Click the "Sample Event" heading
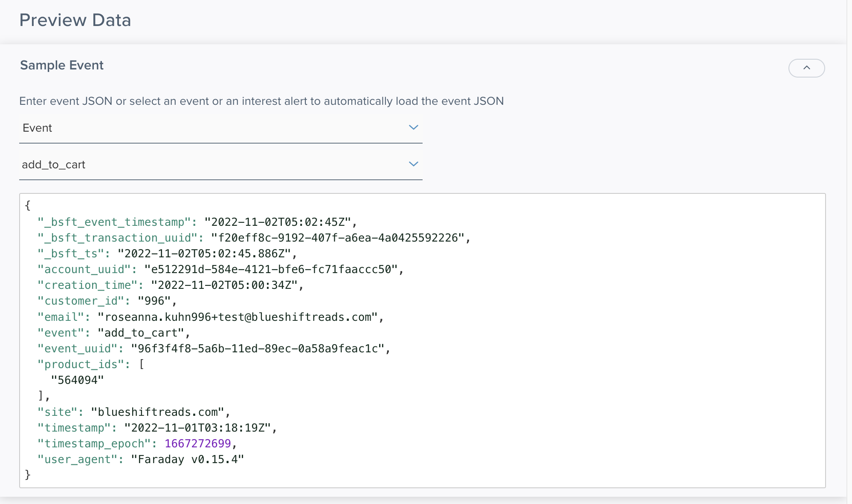Viewport: 852px width, 504px height. (62, 65)
